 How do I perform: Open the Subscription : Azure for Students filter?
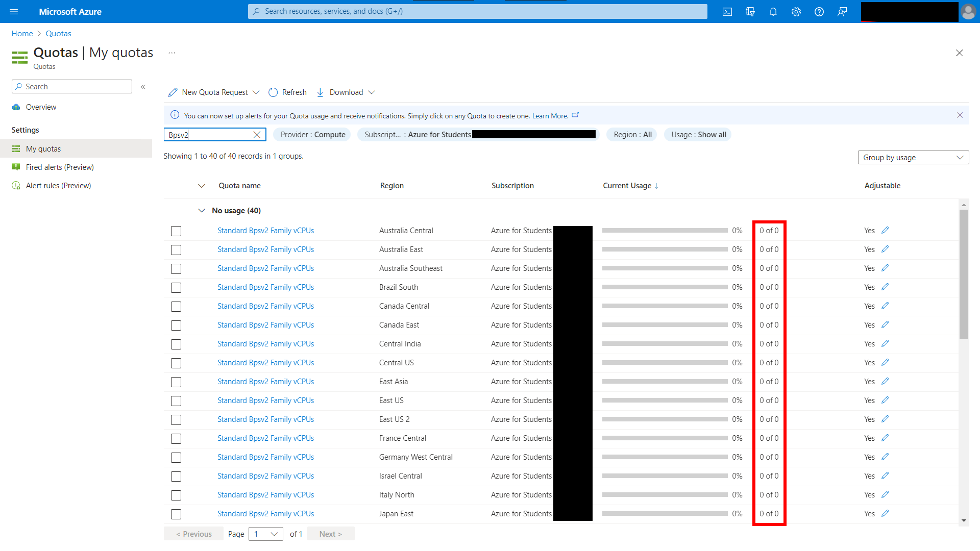point(478,135)
